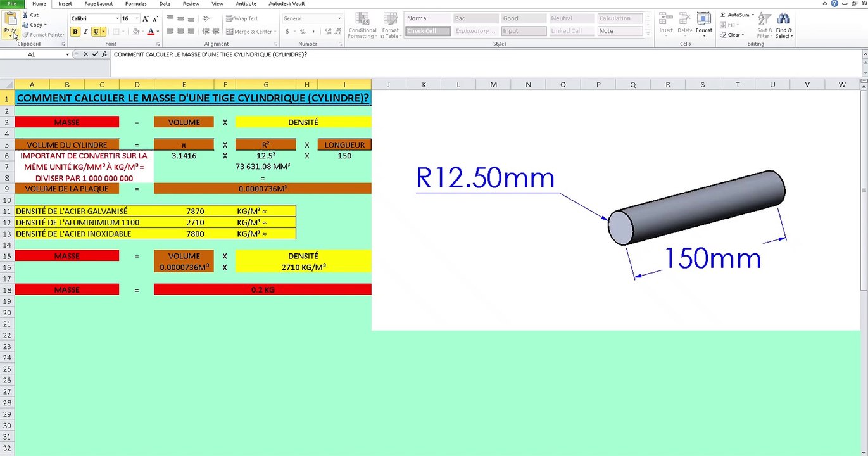The width and height of the screenshot is (868, 456).
Task: Switch to the Insert tab
Action: click(65, 4)
